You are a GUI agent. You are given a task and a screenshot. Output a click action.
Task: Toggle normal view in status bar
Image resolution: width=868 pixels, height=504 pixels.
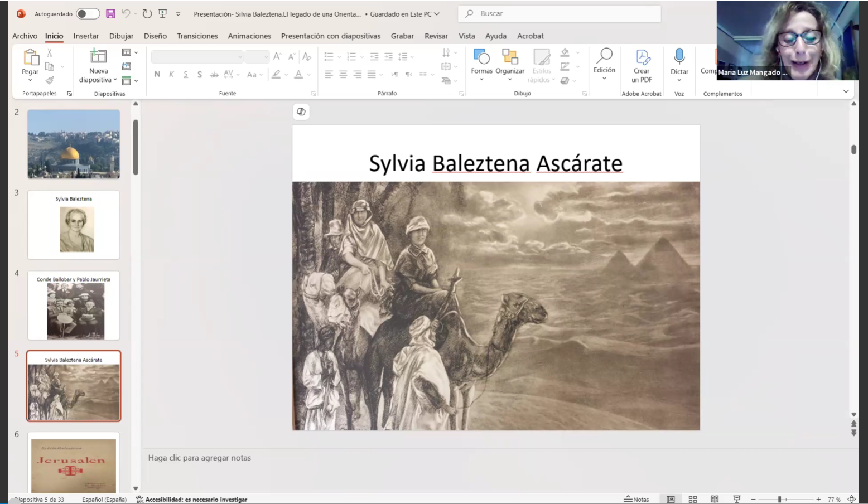(671, 500)
